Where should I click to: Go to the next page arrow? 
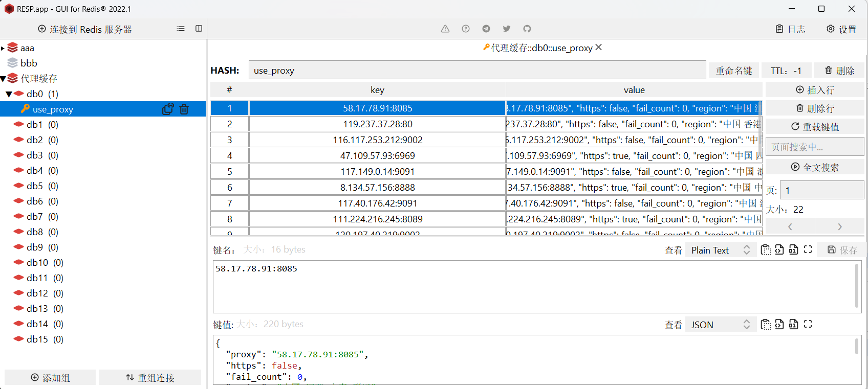tap(839, 226)
